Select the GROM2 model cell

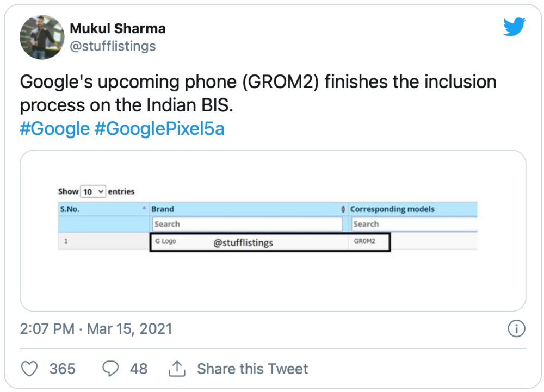364,241
